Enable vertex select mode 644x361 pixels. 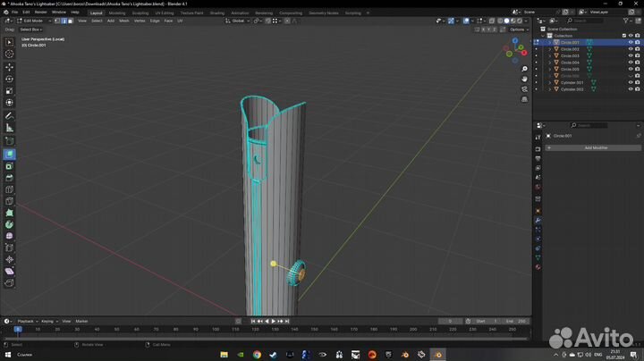pyautogui.click(x=57, y=21)
